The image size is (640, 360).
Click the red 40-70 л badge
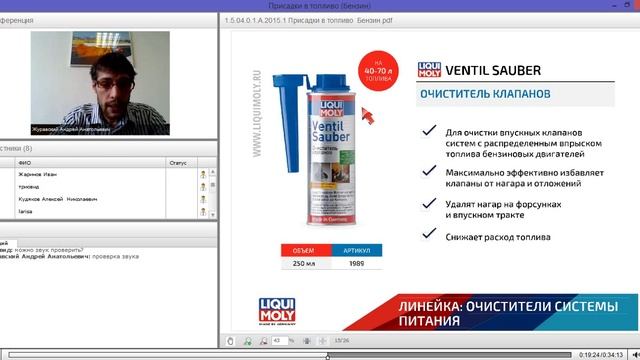[378, 71]
